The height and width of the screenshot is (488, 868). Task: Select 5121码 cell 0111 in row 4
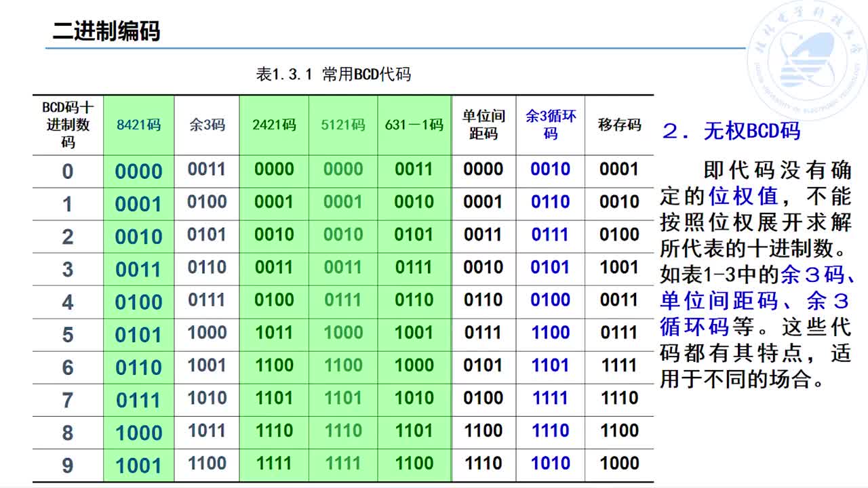click(343, 300)
